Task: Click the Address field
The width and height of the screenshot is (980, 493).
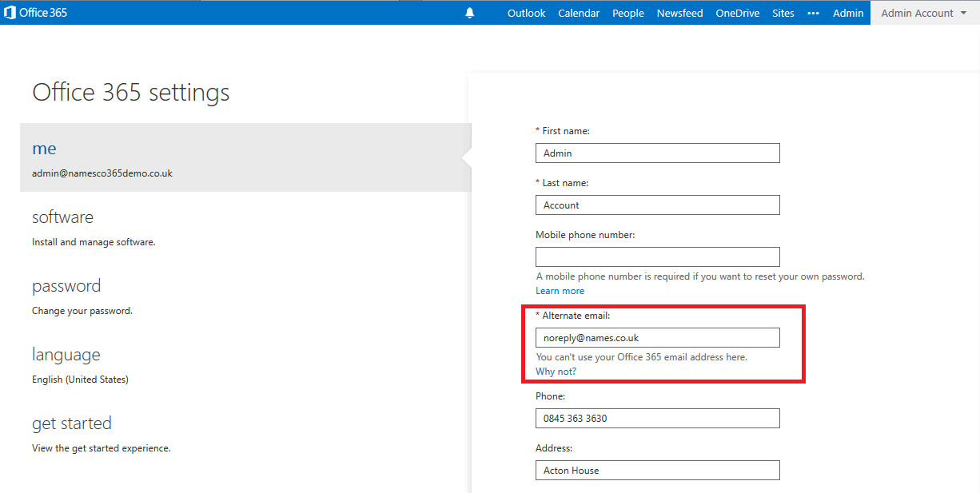Action: tap(657, 470)
